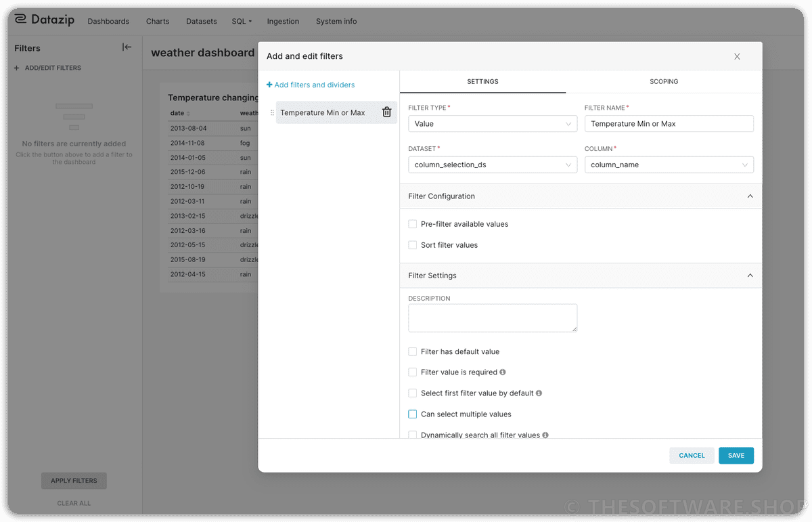
Task: Click info icon next to Dynamically search all filter values
Action: (x=545, y=435)
